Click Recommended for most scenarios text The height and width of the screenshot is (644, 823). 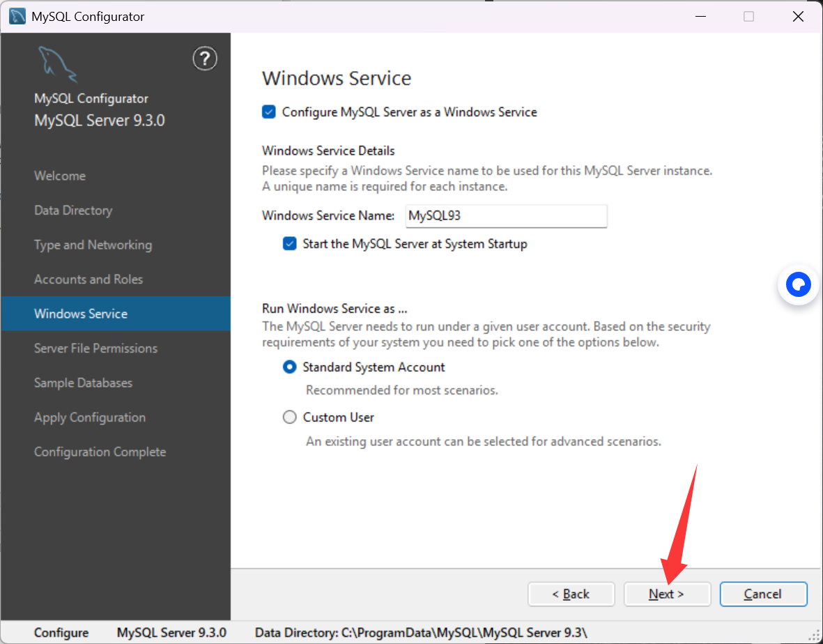tap(402, 390)
